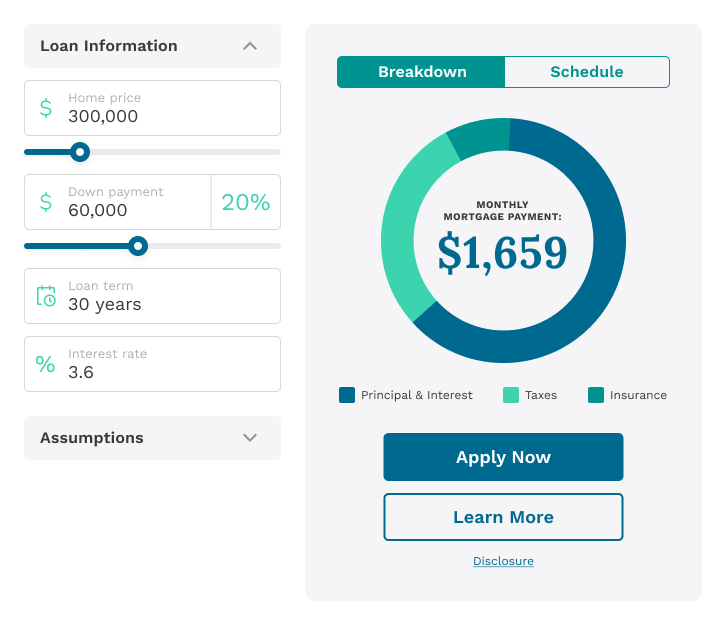
Task: Click the dollar icon beside Home price
Action: coord(46,108)
